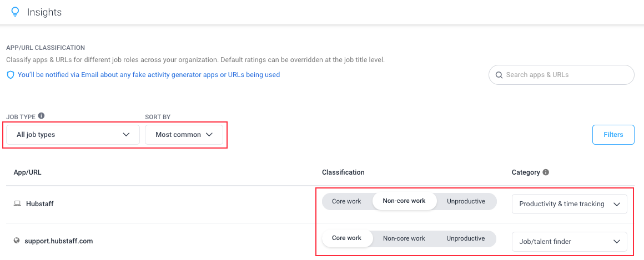Image resolution: width=644 pixels, height=260 pixels.
Task: Mark Hubstaff as Unproductive
Action: coord(466,201)
